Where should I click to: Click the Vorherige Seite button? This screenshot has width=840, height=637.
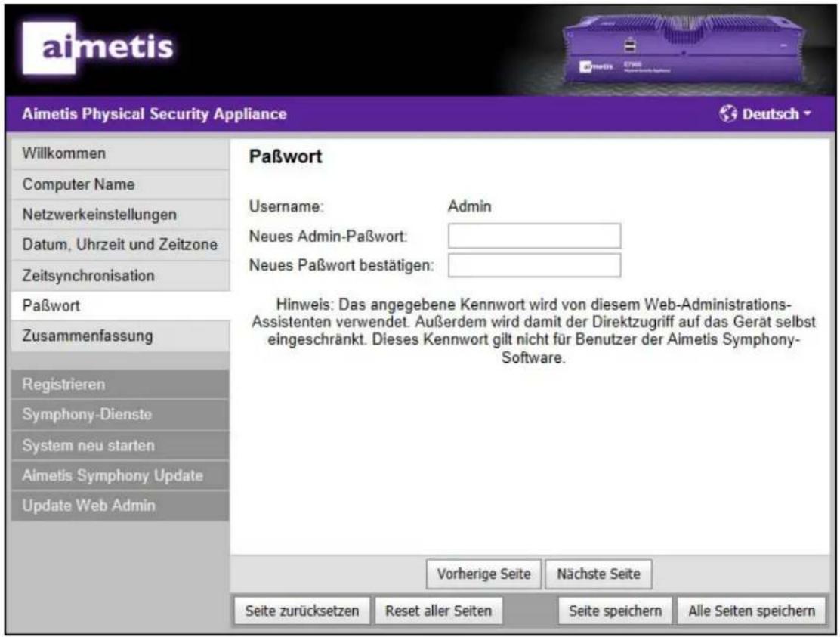click(x=483, y=574)
